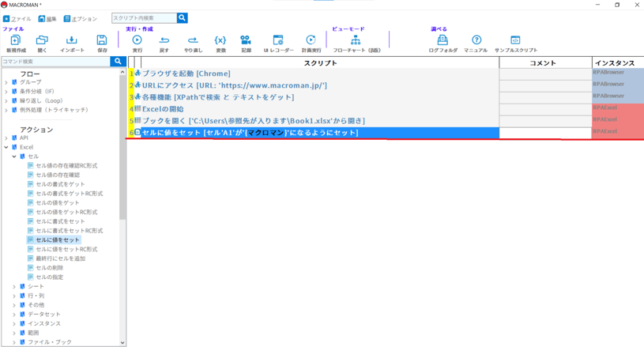The width and height of the screenshot is (644, 347).
Task: Click the 計画実行 (scheduled run) icon
Action: [311, 40]
